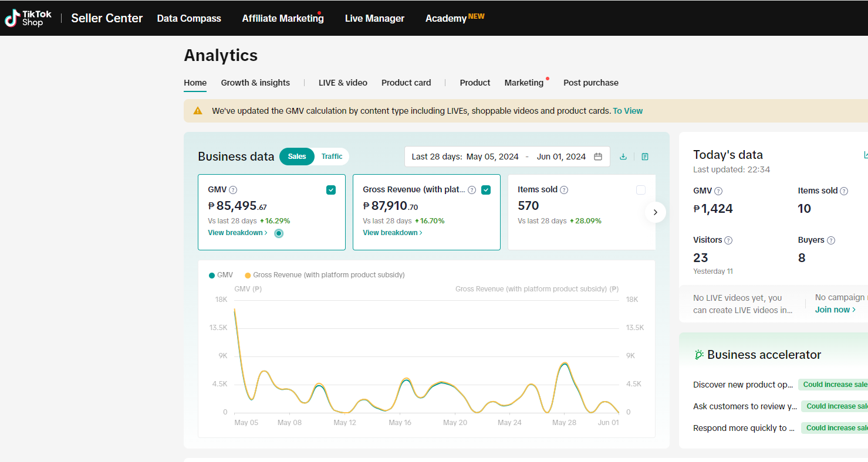
Task: Show next metric cards with right arrow
Action: click(x=656, y=212)
